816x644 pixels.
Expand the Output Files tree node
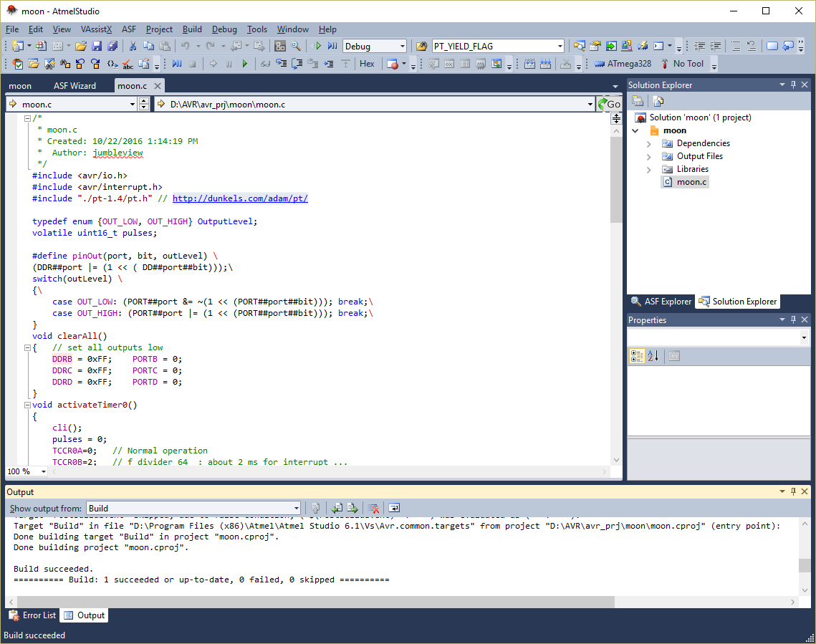coord(648,157)
